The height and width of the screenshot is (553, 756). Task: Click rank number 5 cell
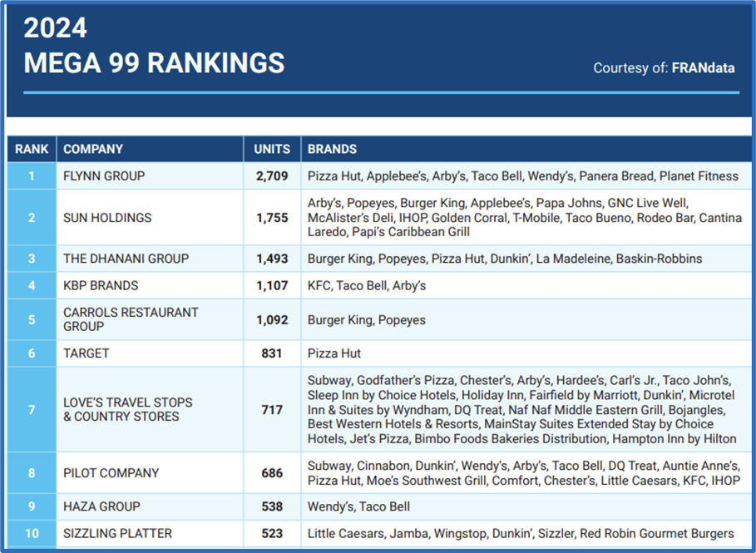tap(32, 319)
